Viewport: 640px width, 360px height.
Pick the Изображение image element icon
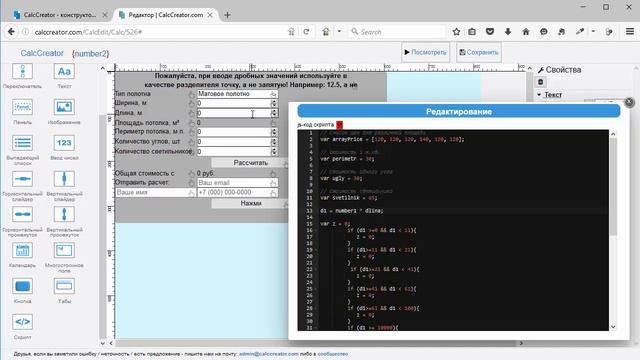(64, 107)
